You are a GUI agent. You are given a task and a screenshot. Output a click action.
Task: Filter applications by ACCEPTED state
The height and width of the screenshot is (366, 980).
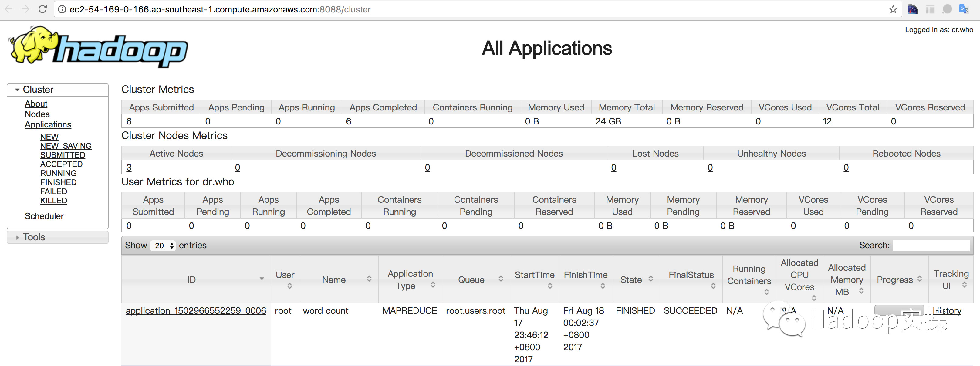(61, 164)
